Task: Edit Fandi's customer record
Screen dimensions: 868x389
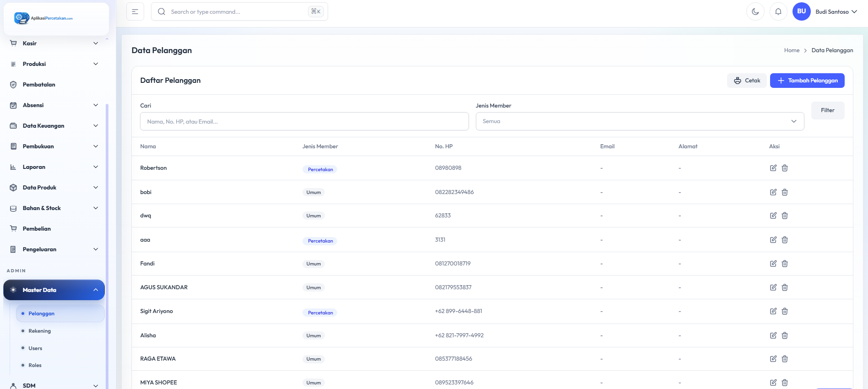Action: click(x=773, y=264)
